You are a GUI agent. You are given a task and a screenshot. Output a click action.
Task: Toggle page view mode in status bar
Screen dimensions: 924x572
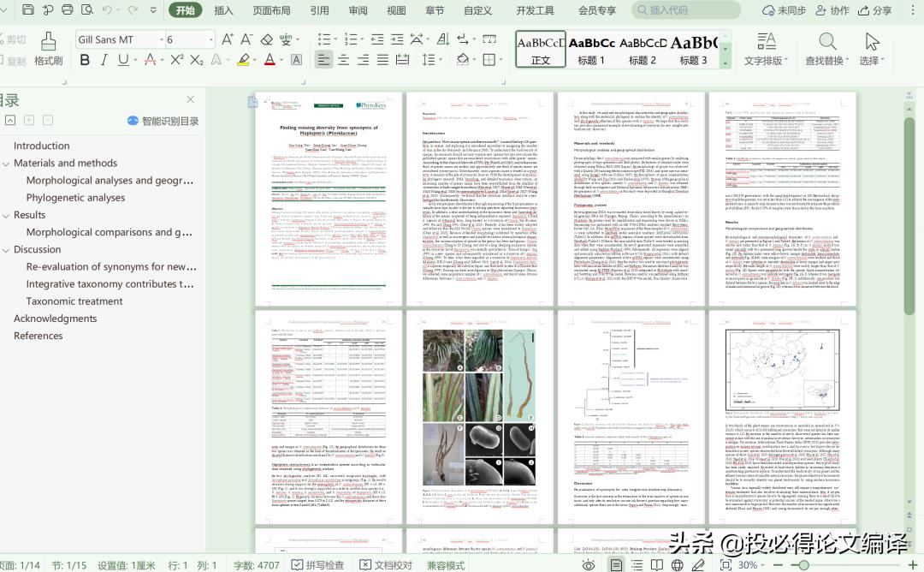click(616, 565)
